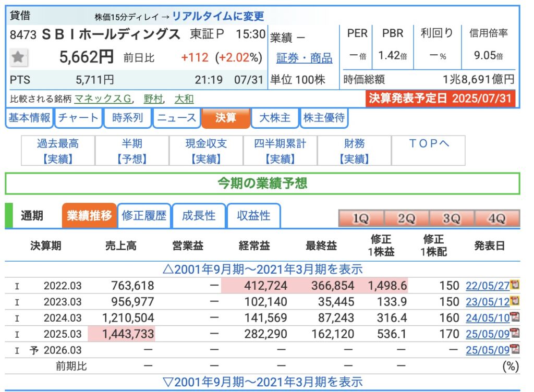Click the favorite star icon
Screen dimensions: 534x392
(18, 57)
